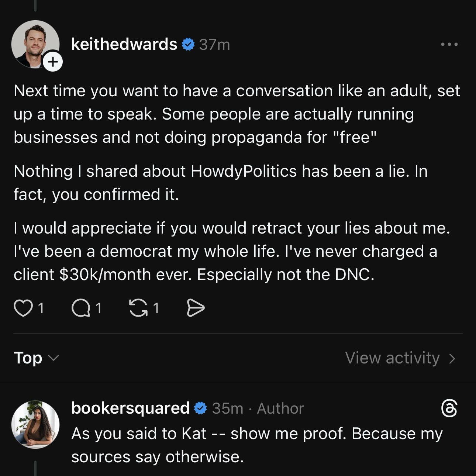Click the 37m post timestamp

point(214,45)
